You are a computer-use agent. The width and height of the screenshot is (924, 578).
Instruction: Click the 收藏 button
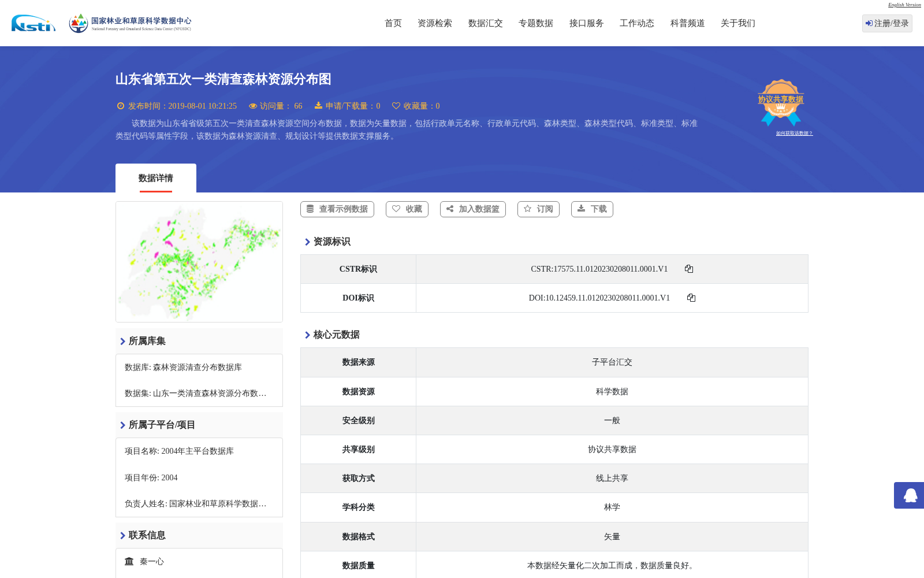coord(407,209)
